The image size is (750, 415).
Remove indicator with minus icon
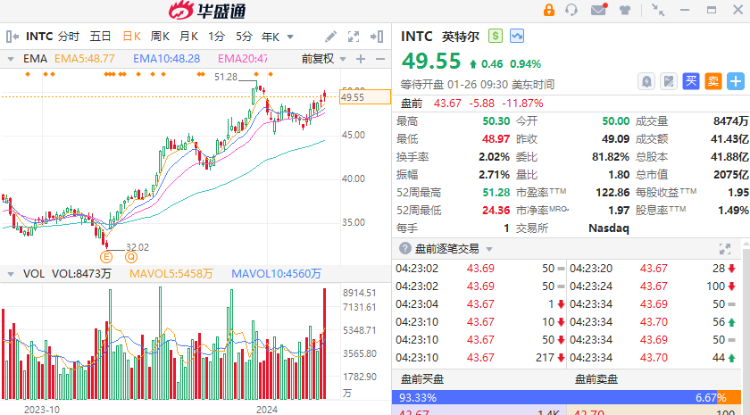click(x=380, y=59)
